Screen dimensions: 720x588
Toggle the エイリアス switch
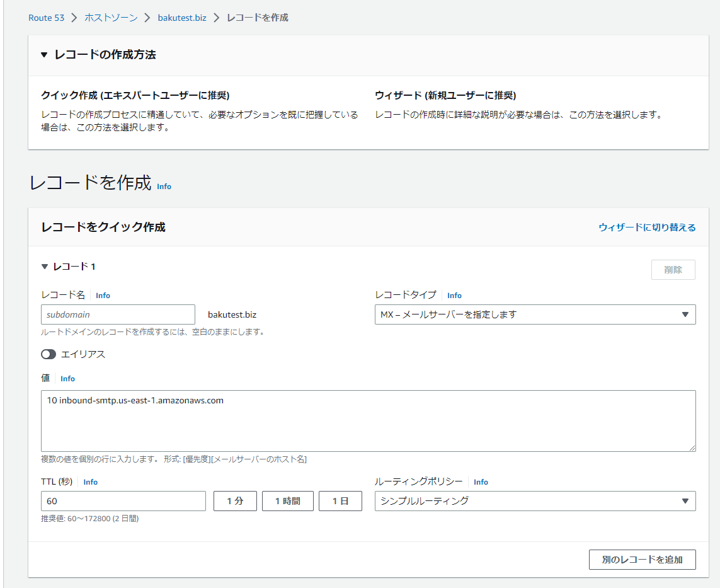coord(49,354)
